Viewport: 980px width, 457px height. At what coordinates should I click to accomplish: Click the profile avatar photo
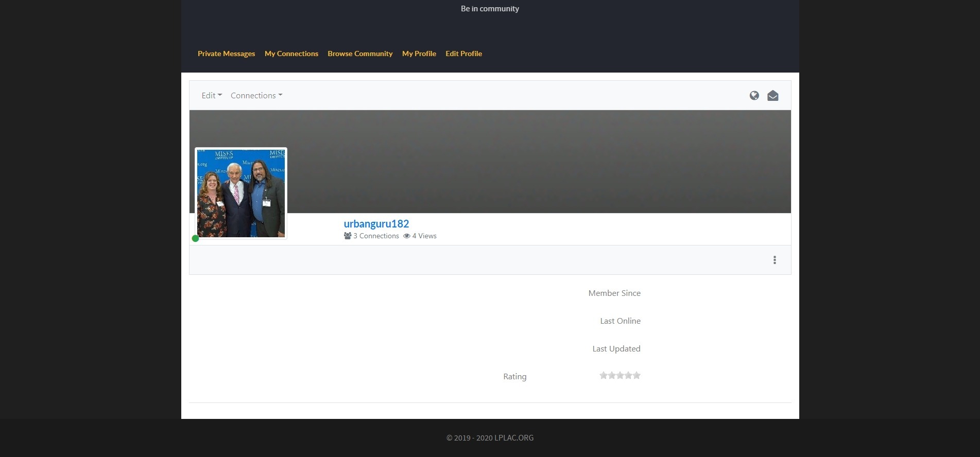[241, 194]
